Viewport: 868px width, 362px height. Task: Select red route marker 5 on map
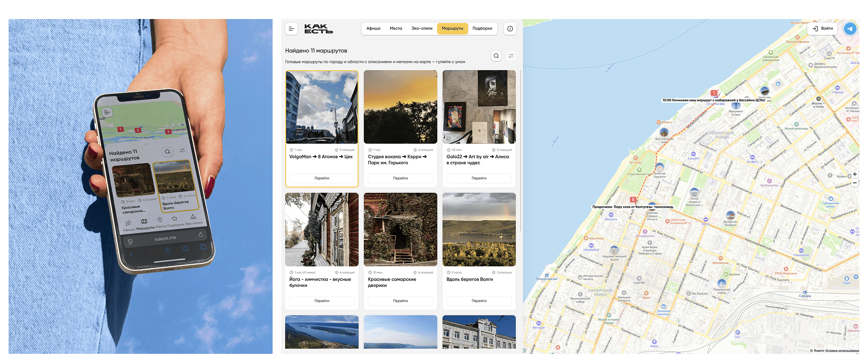coord(633,200)
